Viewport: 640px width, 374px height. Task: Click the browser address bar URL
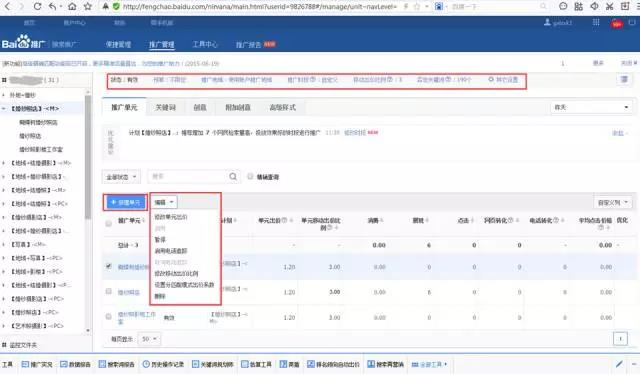[260, 7]
